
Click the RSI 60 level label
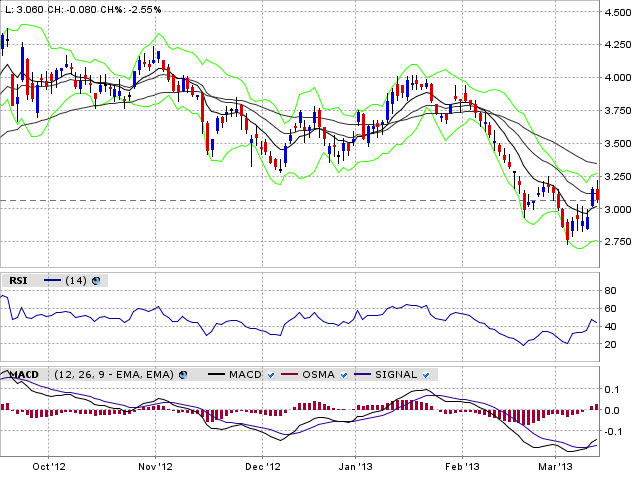(x=610, y=309)
